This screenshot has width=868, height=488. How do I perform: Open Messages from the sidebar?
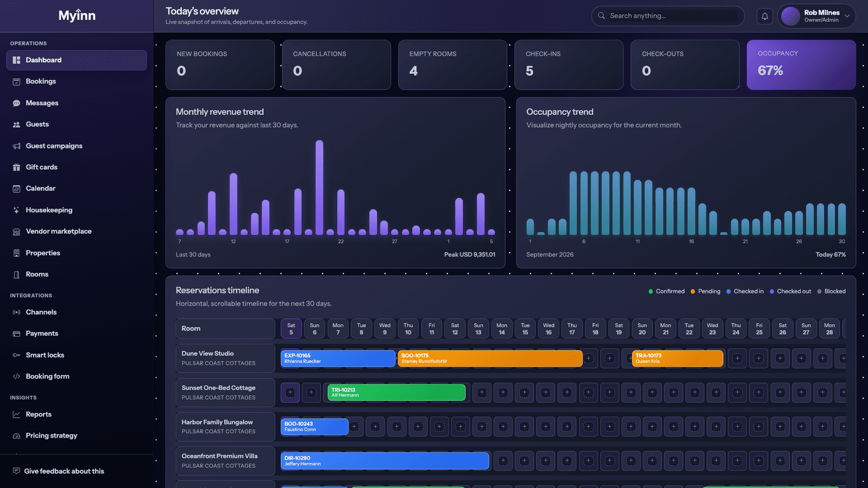click(76, 103)
